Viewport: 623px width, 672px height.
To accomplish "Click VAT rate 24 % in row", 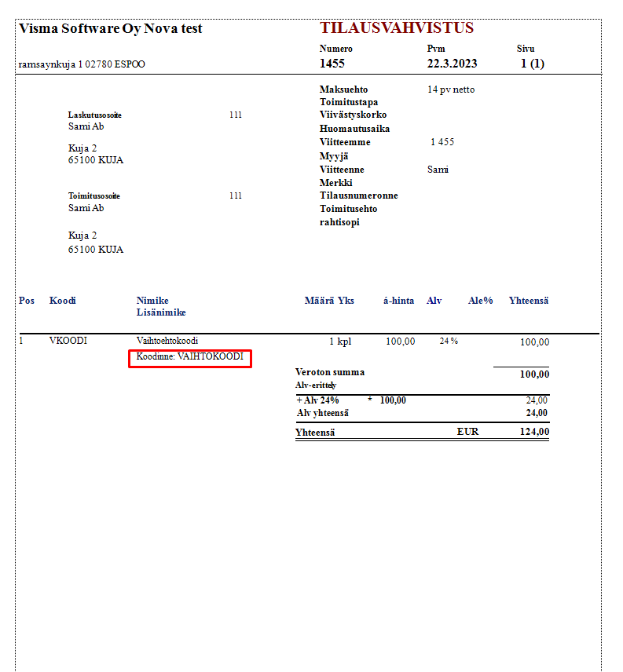I will click(x=449, y=341).
